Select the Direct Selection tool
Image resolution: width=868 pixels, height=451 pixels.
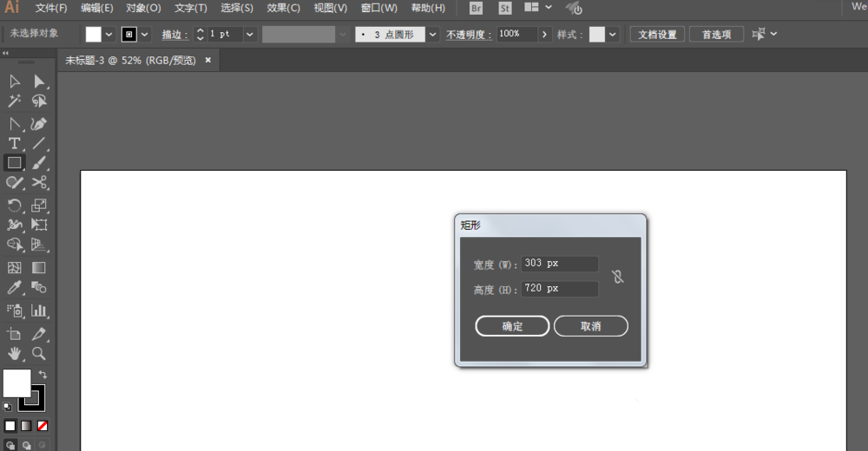[x=39, y=82]
